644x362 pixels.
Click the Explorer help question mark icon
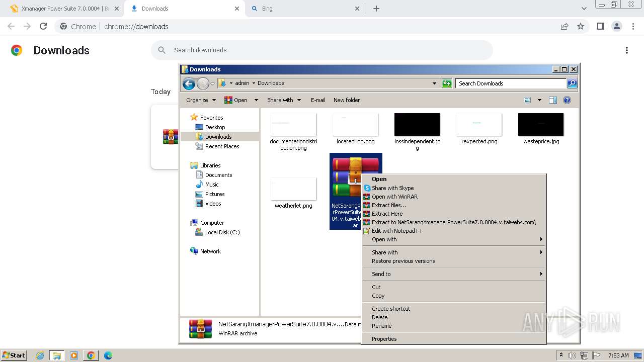pyautogui.click(x=567, y=100)
